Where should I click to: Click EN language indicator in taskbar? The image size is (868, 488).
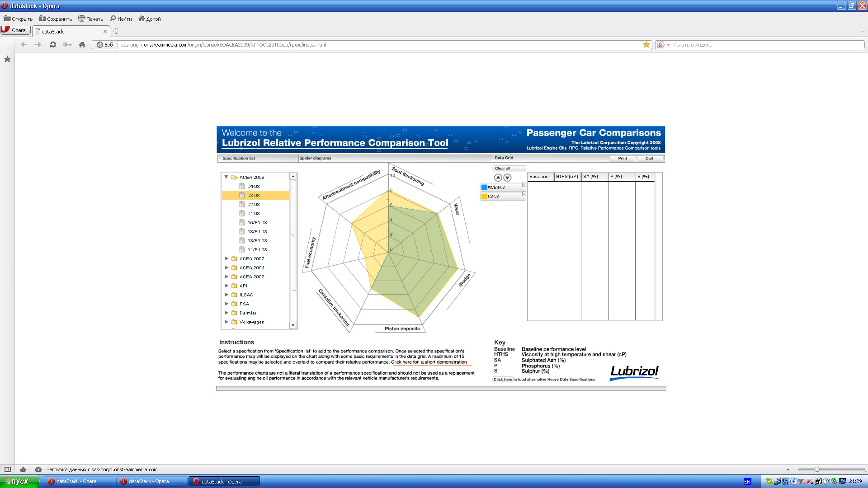pos(747,482)
